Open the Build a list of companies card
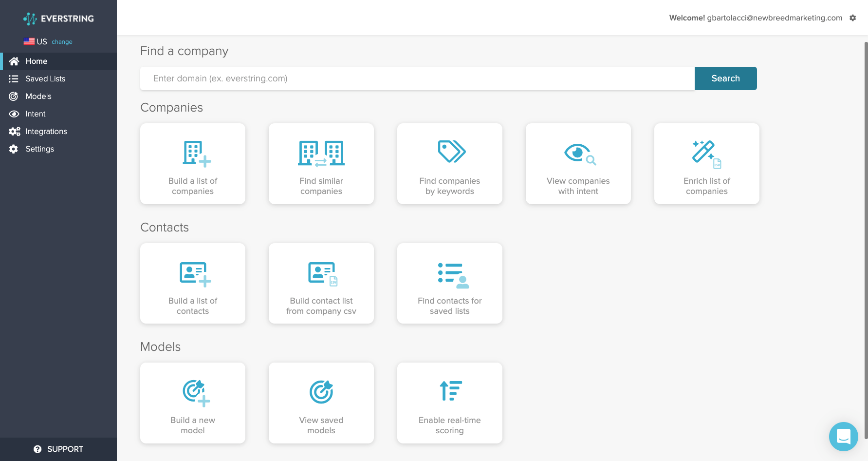 pos(193,164)
